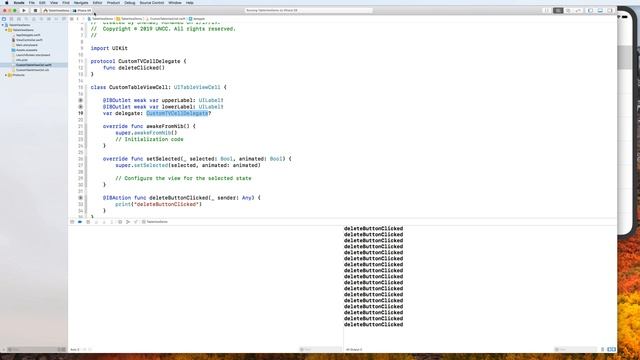The height and width of the screenshot is (360, 640).
Task: Run the project with the Play button
Action: tap(24, 10)
